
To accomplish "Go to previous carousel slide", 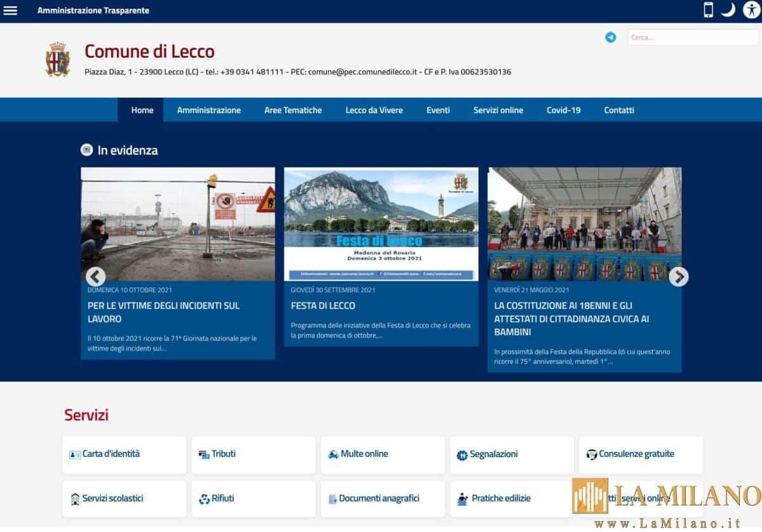I will 95,277.
